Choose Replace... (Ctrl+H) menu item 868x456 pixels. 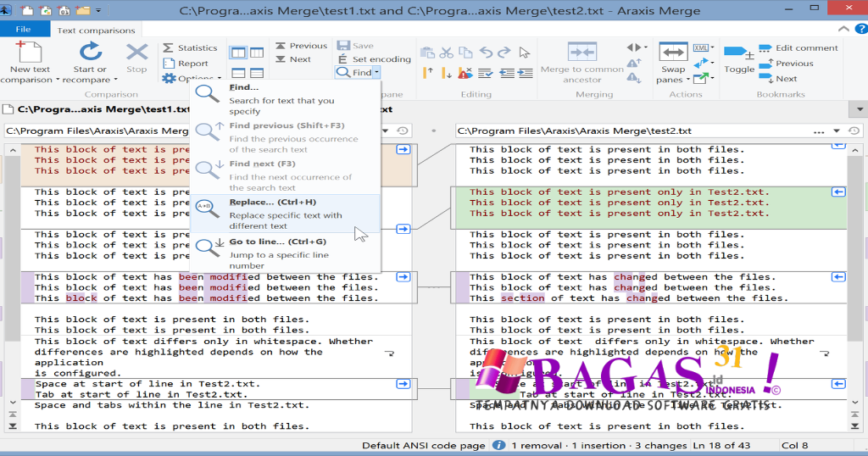[x=285, y=214]
